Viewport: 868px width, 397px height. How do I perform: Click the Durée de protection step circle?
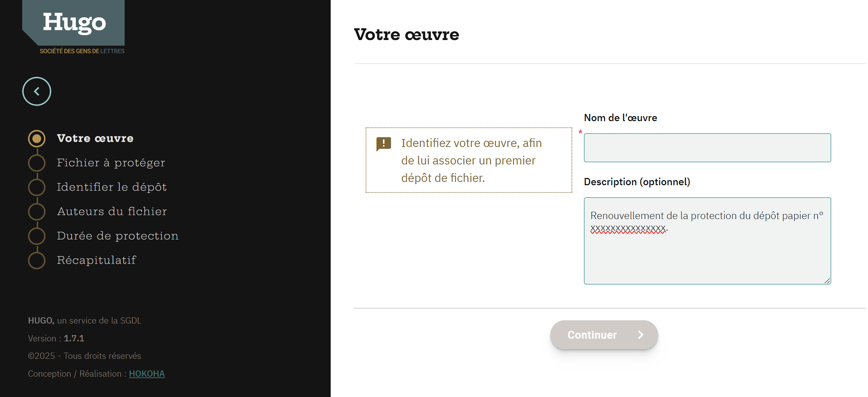tap(37, 236)
